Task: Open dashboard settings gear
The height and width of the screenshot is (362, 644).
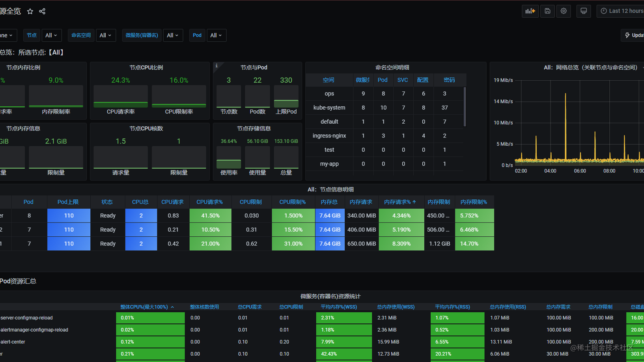Action: tap(564, 11)
